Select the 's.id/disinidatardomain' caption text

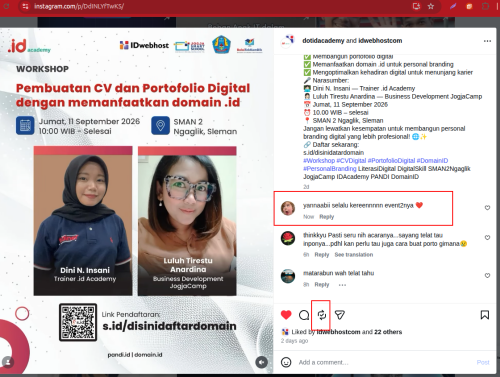point(333,153)
